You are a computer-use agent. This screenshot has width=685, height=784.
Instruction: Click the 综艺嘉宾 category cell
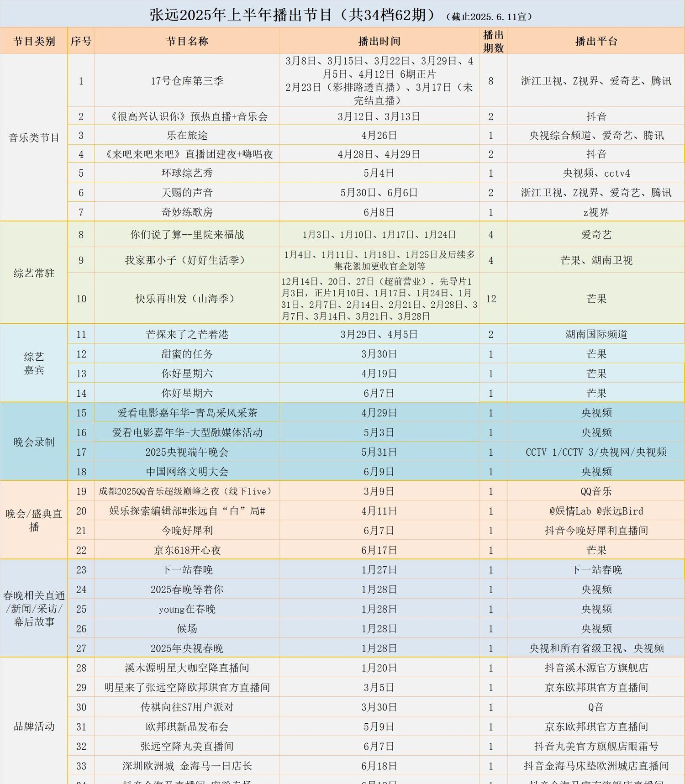point(34,363)
